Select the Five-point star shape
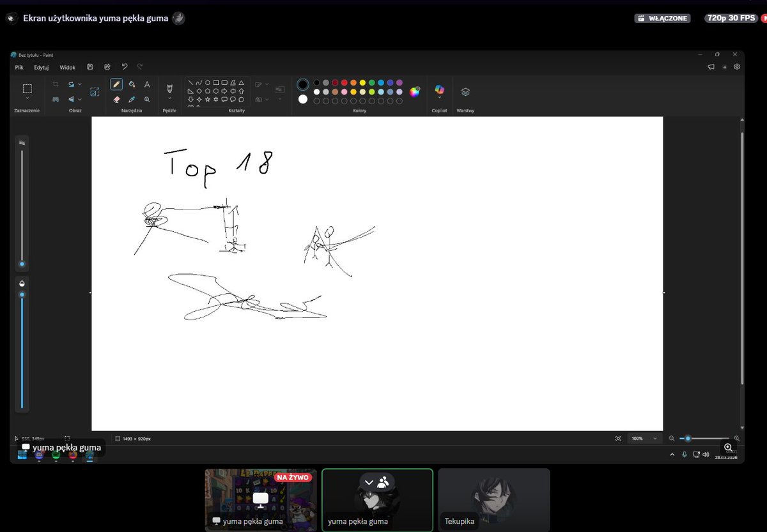 click(x=207, y=100)
